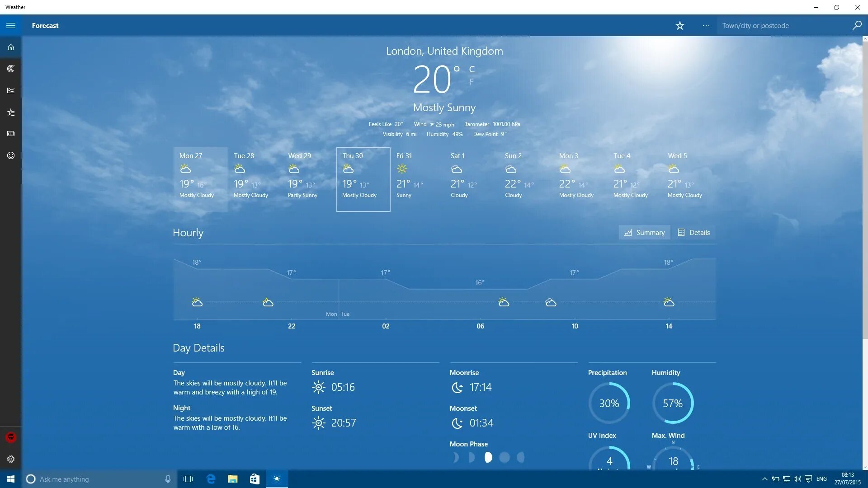The width and height of the screenshot is (868, 488).
Task: Switch temperature units to Celsius
Action: pos(472,69)
